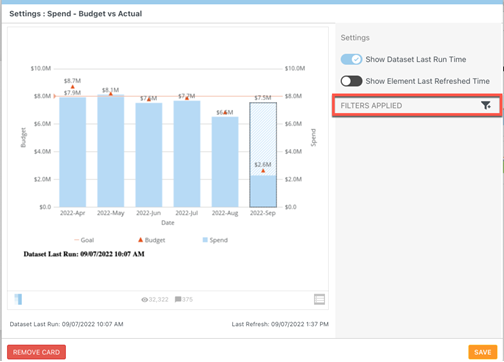Click the add filter funnel icon
The height and width of the screenshot is (362, 504).
pos(486,106)
